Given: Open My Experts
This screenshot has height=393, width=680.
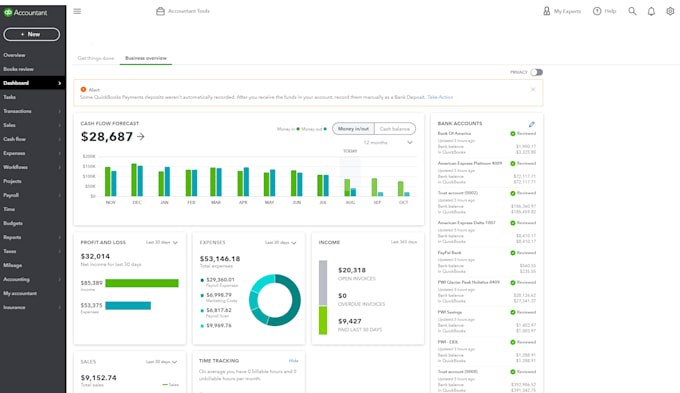Looking at the screenshot, I should click(562, 11).
